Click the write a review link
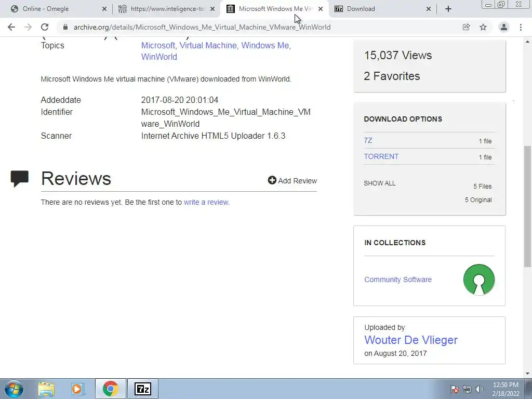Viewport: 532px width, 399px height. (x=206, y=202)
